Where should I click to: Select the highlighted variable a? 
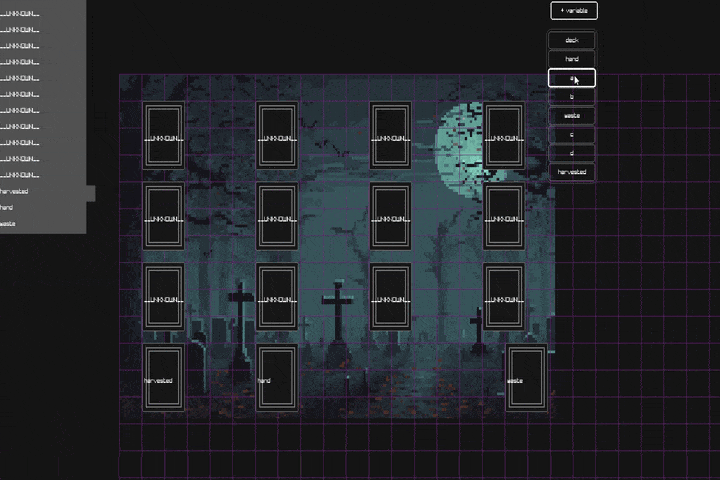coord(572,78)
